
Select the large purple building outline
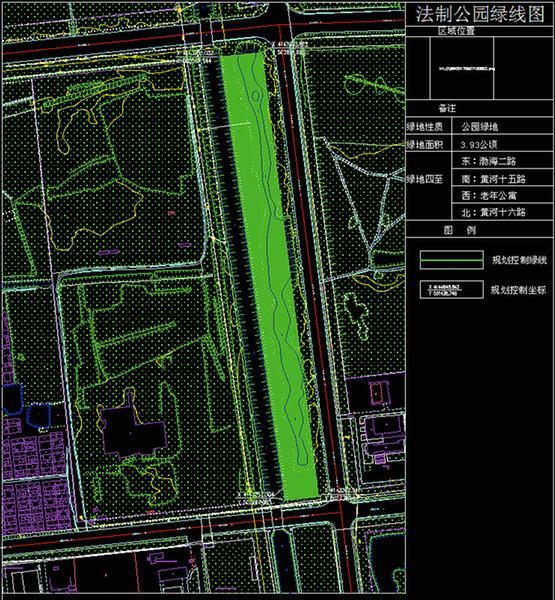133,426
